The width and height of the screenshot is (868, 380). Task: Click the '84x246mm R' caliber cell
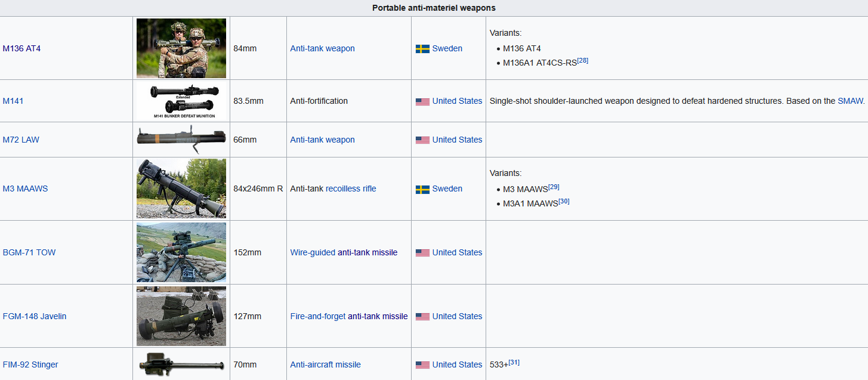tap(258, 189)
